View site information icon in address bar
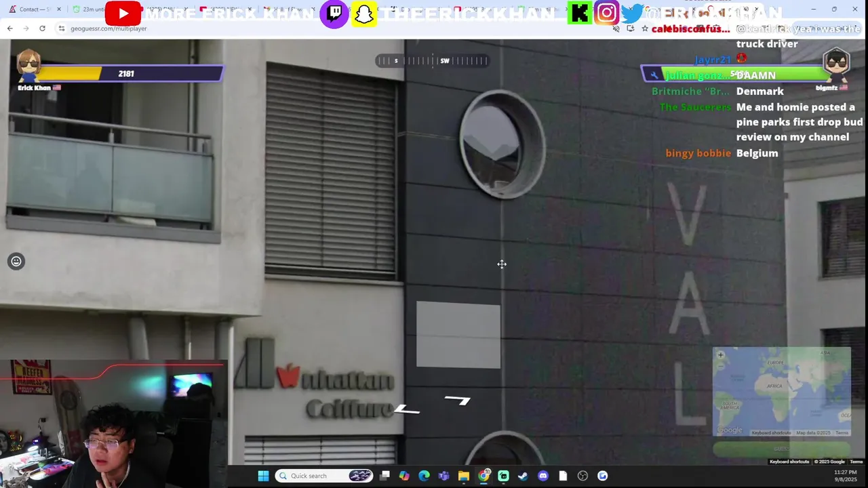The width and height of the screenshot is (868, 488). [x=61, y=28]
